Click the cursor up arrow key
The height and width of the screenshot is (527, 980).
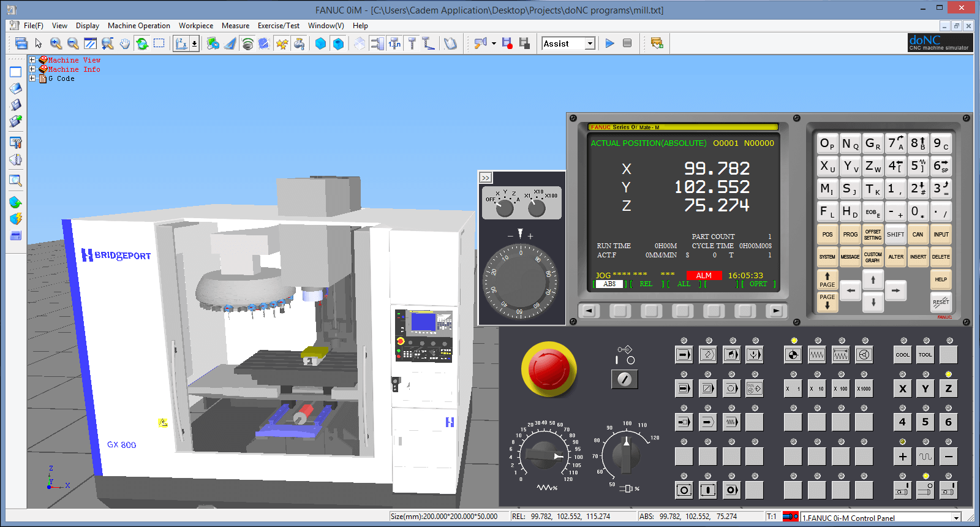[873, 279]
